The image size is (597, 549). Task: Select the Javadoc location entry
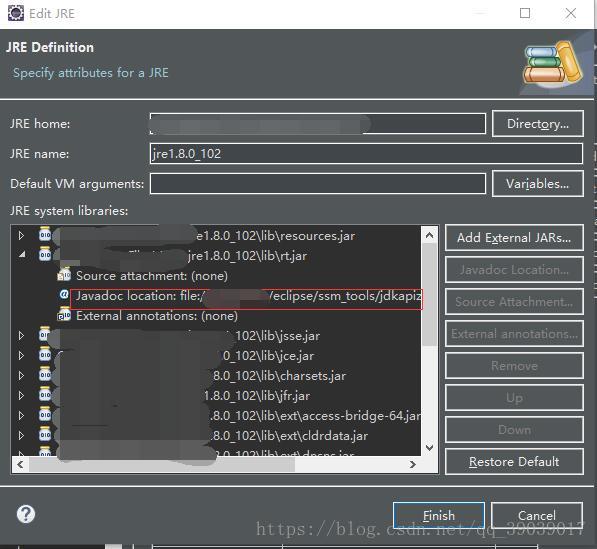point(246,296)
